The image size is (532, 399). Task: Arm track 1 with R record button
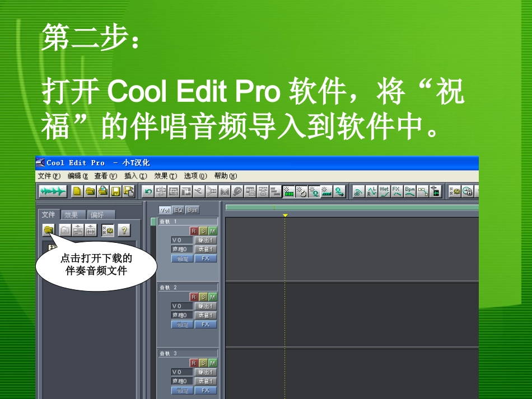pos(194,231)
